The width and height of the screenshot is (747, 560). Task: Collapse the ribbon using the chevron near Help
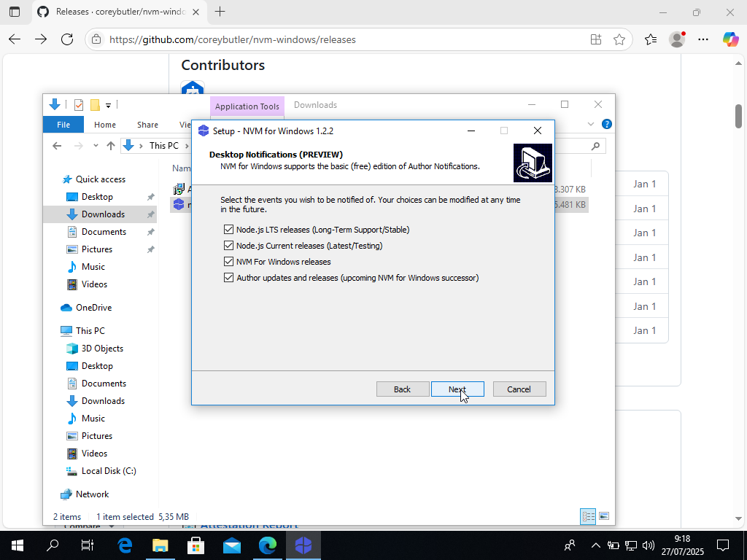click(x=591, y=124)
